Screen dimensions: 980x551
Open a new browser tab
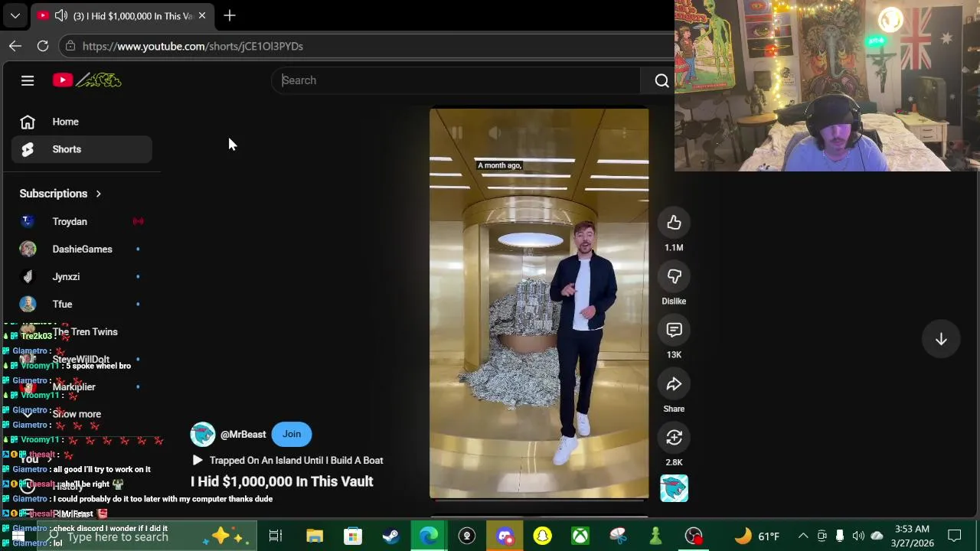(230, 15)
